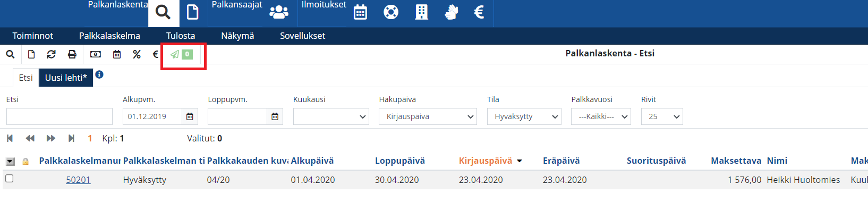The height and width of the screenshot is (218, 868).
Task: Expand the Tila dropdown showing Hyväksytty
Action: pyautogui.click(x=524, y=116)
